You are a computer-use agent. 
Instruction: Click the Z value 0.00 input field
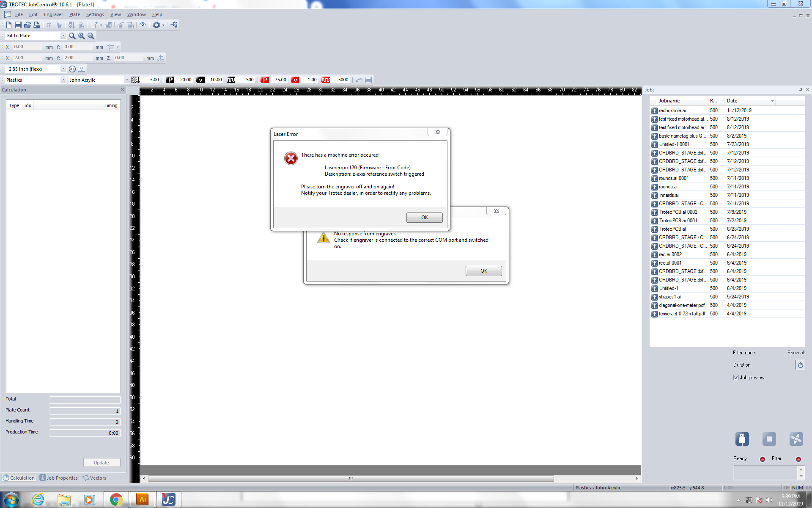tap(129, 58)
